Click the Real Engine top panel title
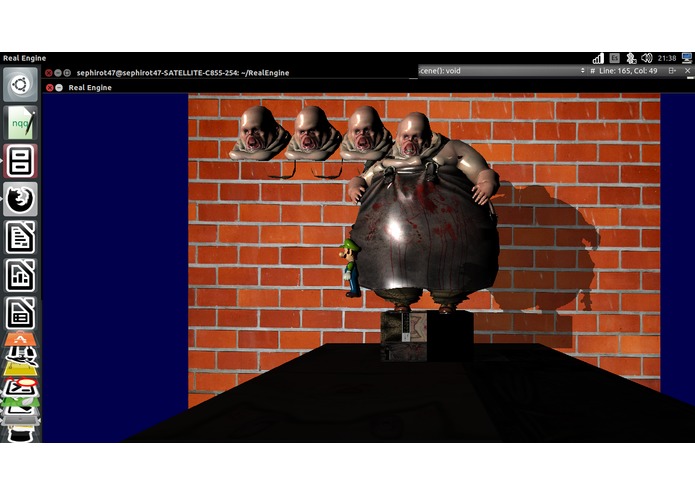This screenshot has width=695, height=494. [24, 58]
